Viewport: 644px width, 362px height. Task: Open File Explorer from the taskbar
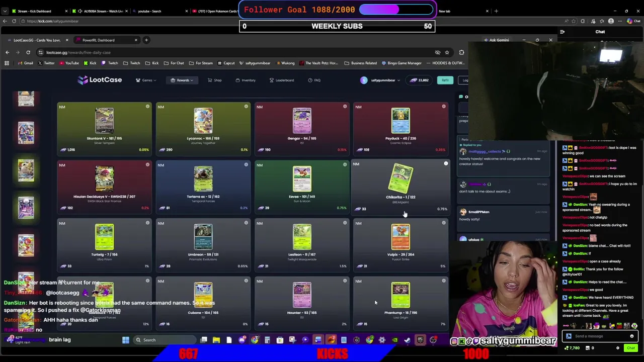pos(216,340)
